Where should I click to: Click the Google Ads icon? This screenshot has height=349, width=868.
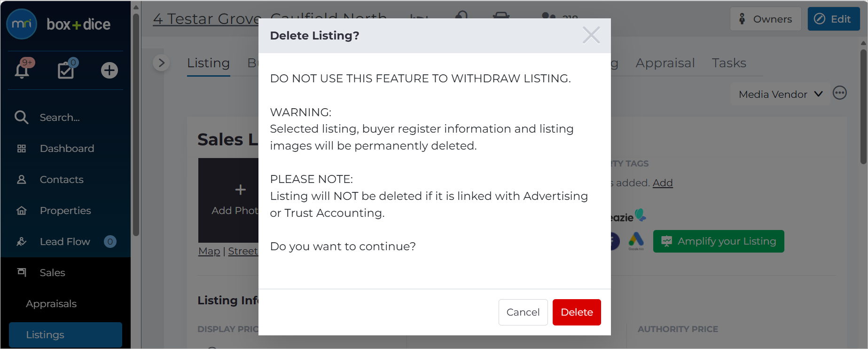tap(636, 241)
